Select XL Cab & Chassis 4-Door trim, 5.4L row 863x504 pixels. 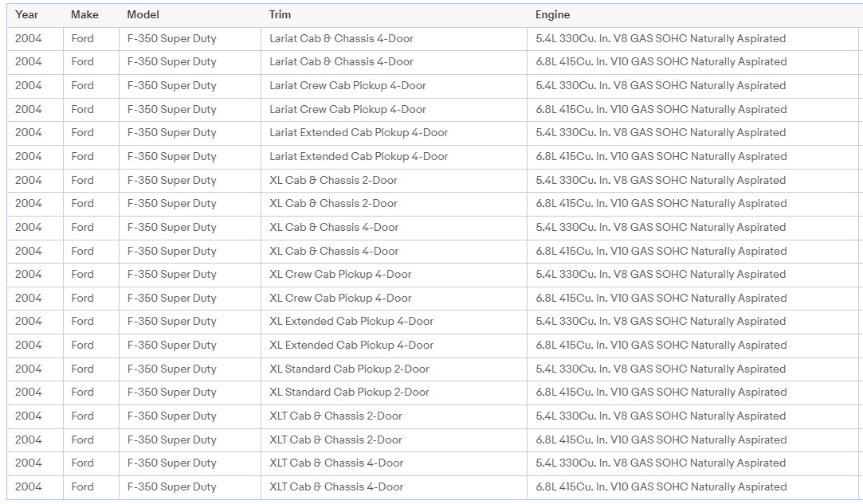[334, 227]
